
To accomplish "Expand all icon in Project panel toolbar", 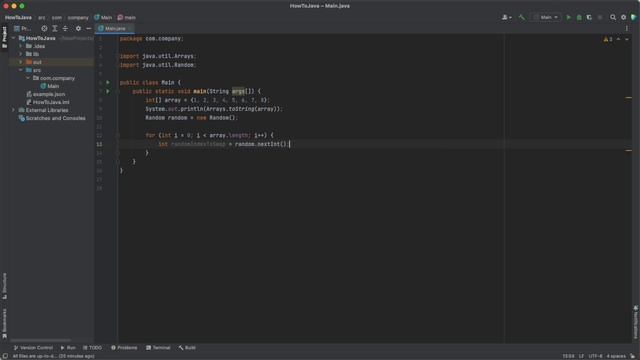I will (55, 29).
